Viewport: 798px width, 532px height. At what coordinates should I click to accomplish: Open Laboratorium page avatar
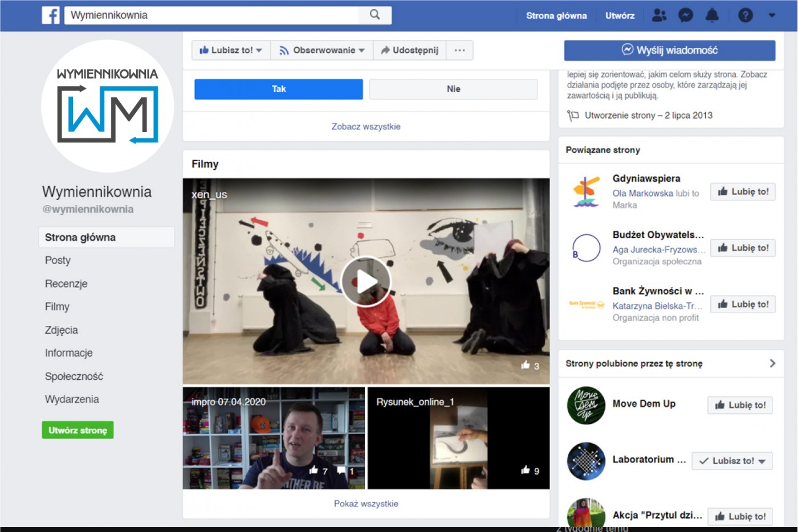[586, 461]
